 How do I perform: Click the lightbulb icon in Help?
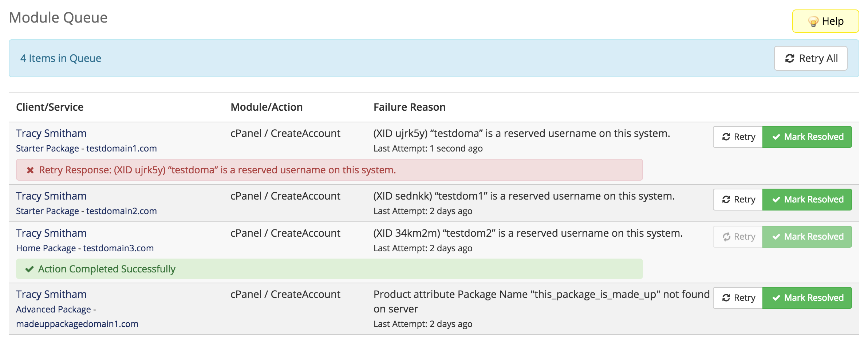coord(813,21)
